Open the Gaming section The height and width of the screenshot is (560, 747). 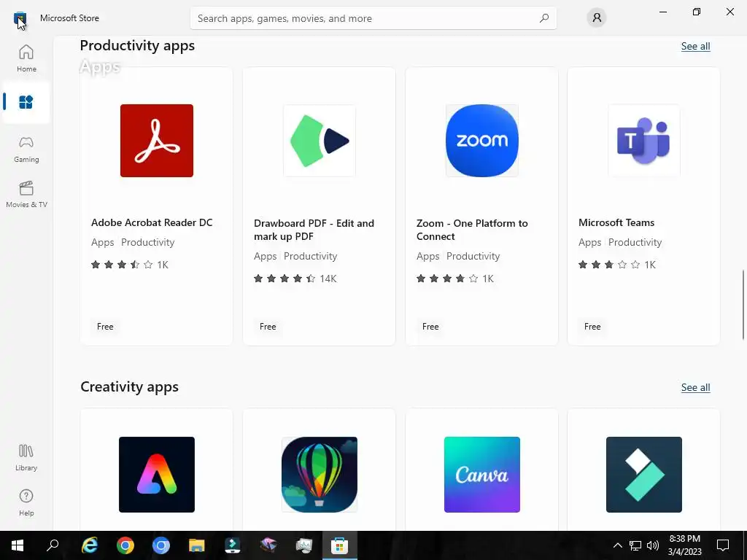tap(26, 149)
